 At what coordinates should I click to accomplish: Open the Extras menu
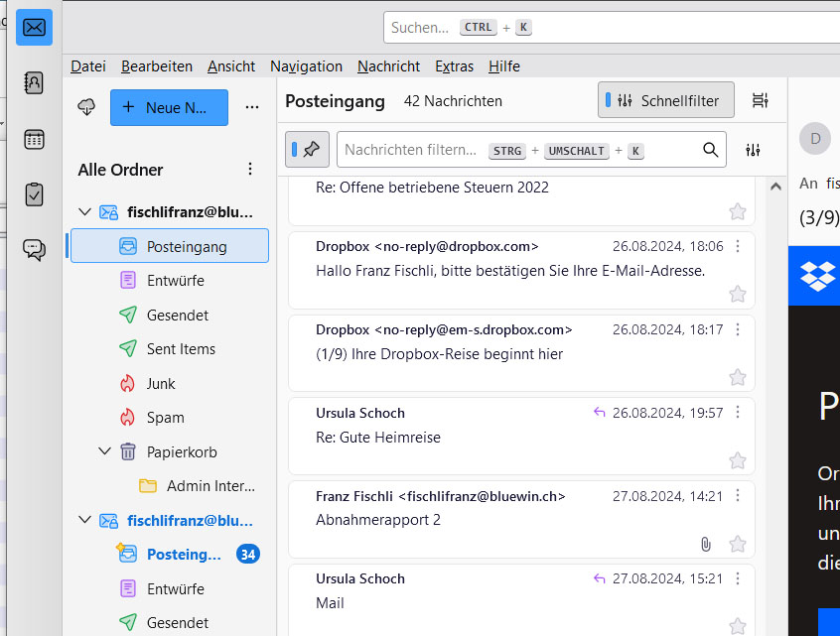coord(454,66)
